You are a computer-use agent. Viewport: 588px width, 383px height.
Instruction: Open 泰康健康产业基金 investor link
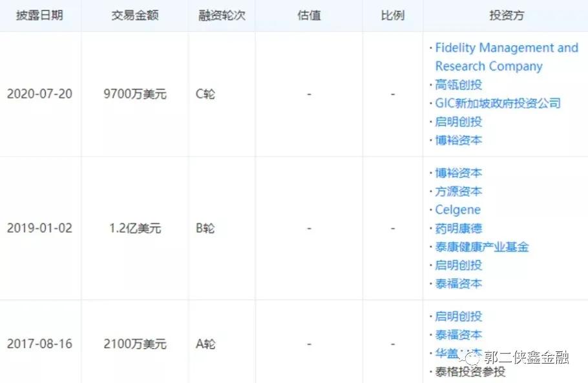click(x=482, y=246)
